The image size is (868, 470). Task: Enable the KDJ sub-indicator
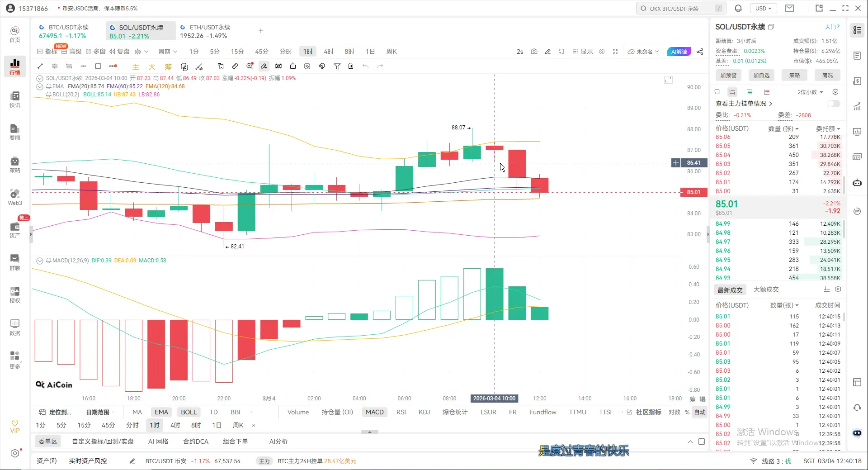pos(424,412)
